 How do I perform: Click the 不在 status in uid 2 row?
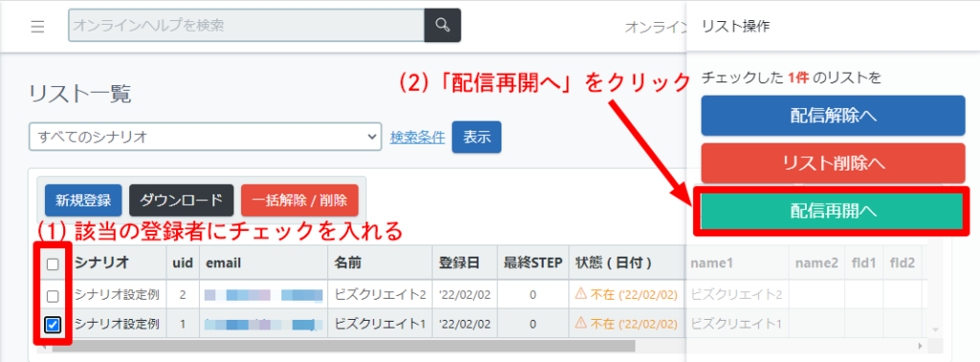coord(634,294)
